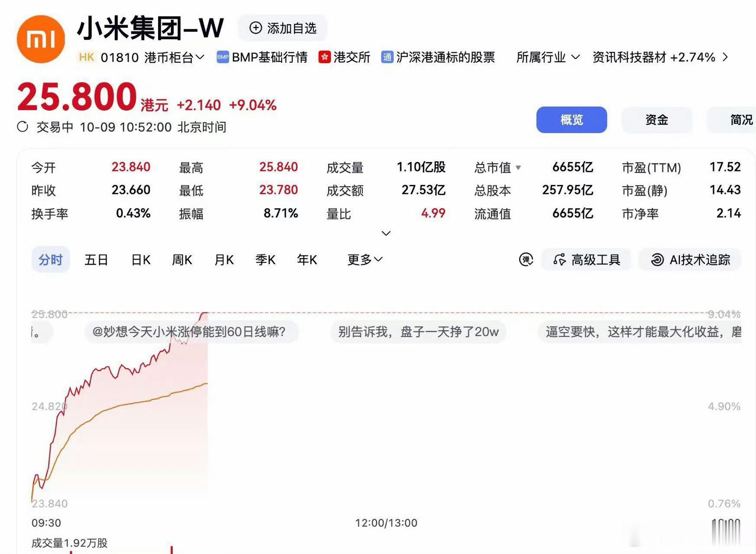Select the 五日 five-day chart tab
This screenshot has width=756, height=554.
click(96, 260)
